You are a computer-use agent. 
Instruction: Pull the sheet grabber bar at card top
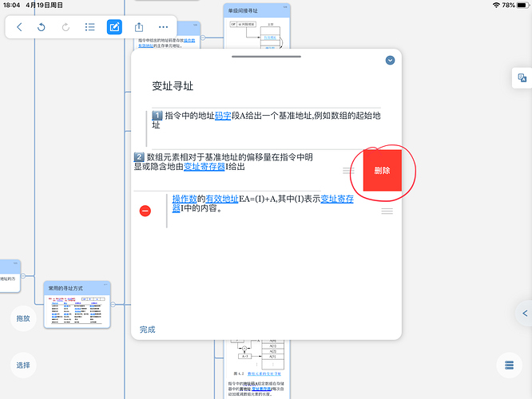(266, 57)
